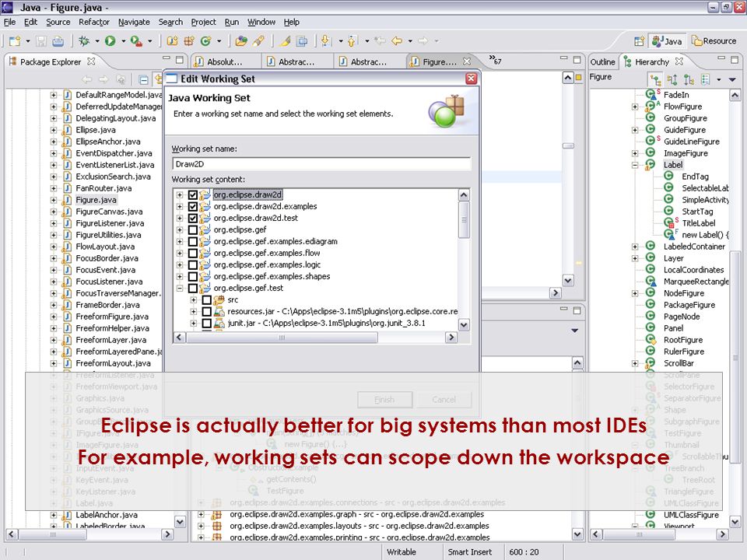Close the Edit Working Set dialog
Image resolution: width=747 pixels, height=560 pixels.
[x=472, y=79]
